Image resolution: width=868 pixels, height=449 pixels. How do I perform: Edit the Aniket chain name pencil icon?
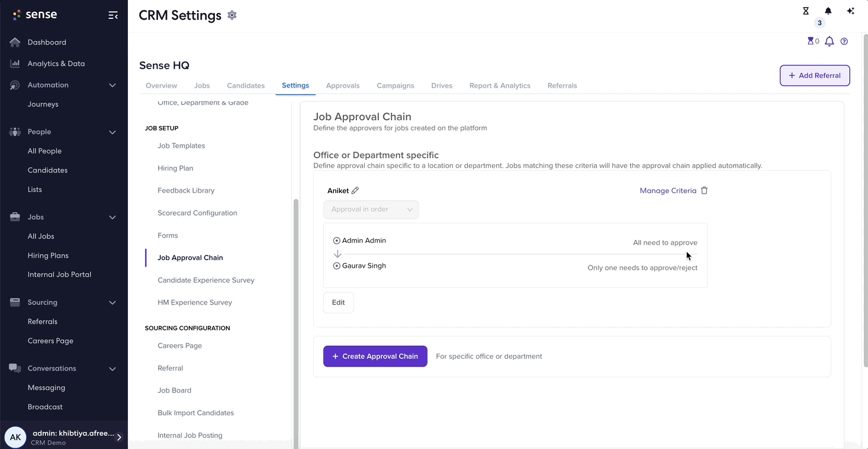(x=355, y=191)
